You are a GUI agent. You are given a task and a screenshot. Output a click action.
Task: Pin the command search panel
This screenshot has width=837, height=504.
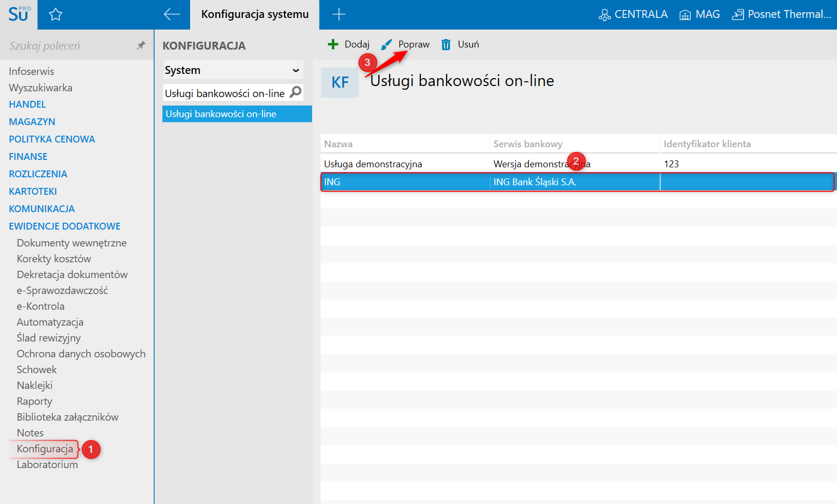tap(140, 45)
